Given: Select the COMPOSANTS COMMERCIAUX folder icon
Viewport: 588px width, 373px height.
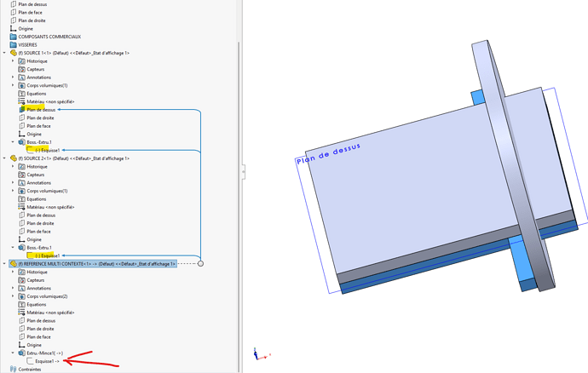Looking at the screenshot, I should [14, 37].
